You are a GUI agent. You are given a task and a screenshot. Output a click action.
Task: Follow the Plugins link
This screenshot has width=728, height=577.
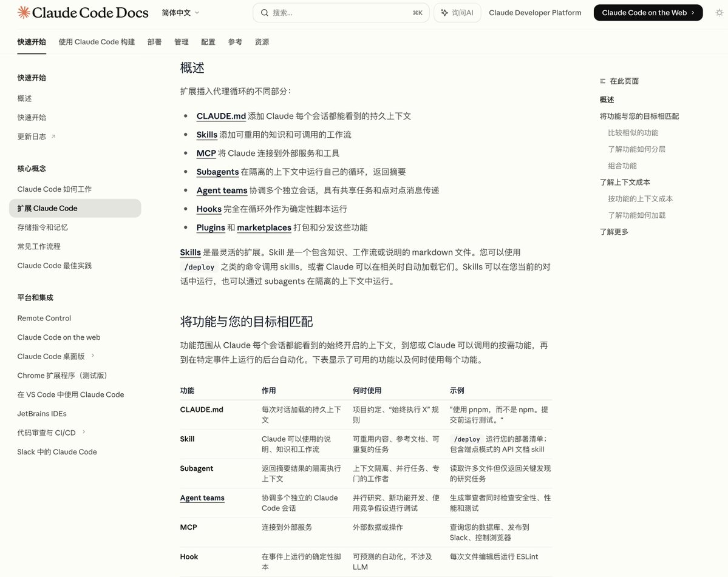click(211, 228)
